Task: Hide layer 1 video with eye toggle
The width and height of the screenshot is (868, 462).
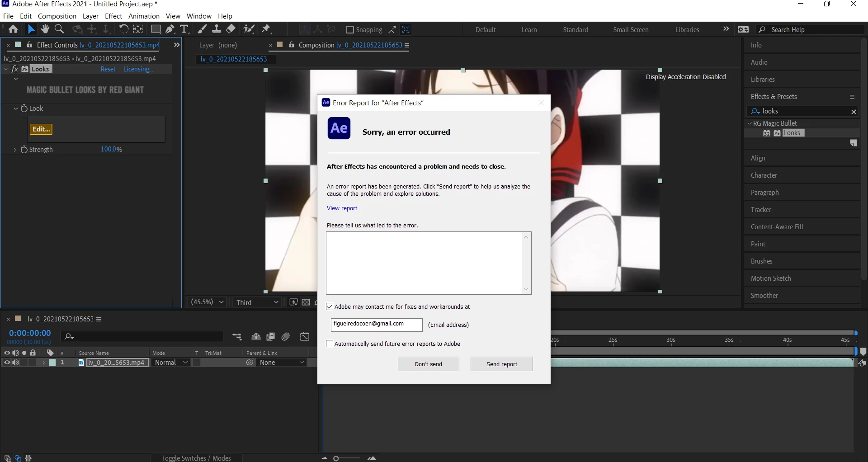Action: (x=7, y=363)
